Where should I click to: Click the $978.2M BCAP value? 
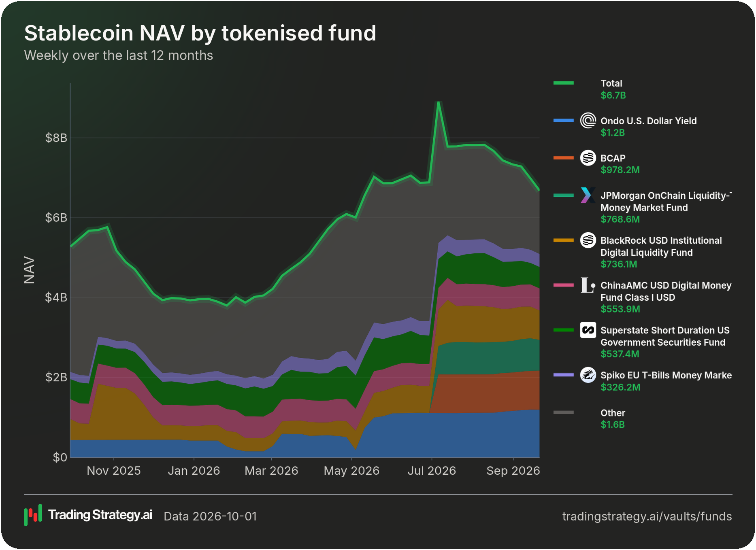click(x=620, y=170)
